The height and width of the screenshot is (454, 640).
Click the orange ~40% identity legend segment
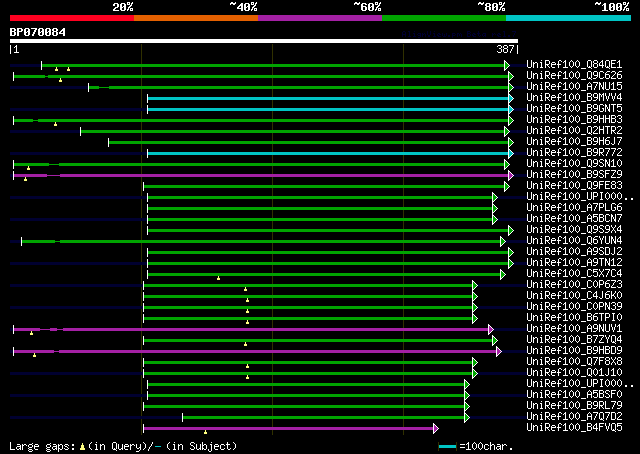point(196,18)
